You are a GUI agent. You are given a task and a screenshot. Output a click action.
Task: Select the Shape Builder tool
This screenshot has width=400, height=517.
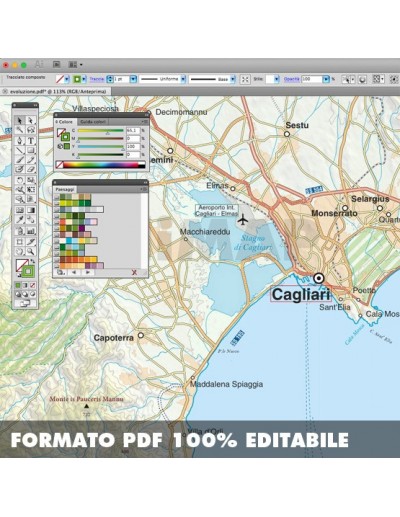20,199
